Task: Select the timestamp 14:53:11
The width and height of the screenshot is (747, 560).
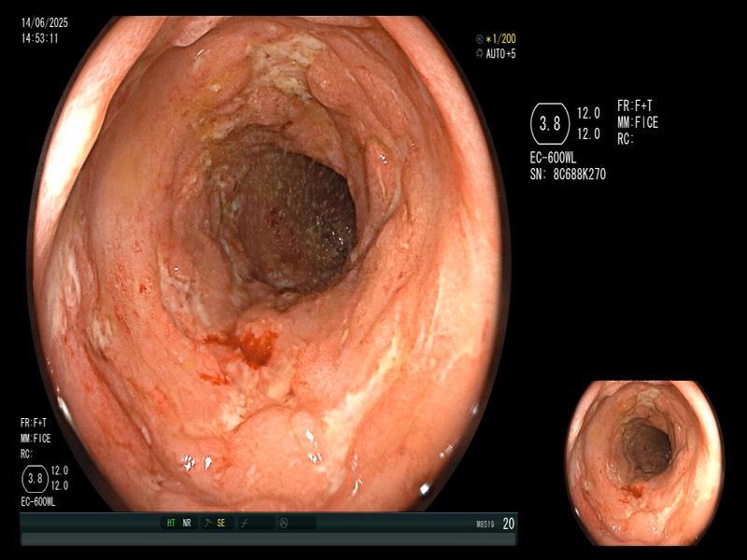Action: coord(40,38)
